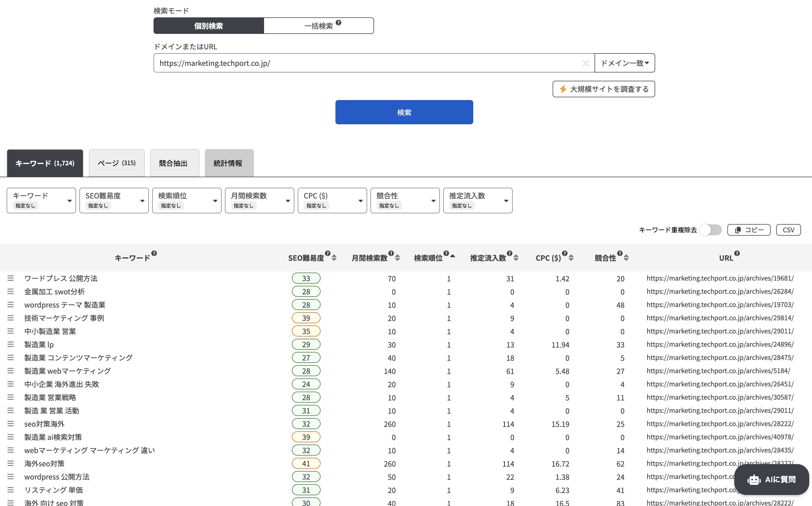Switch to 一括検索 search mode
Viewport: 812px width, 506px height.
318,26
